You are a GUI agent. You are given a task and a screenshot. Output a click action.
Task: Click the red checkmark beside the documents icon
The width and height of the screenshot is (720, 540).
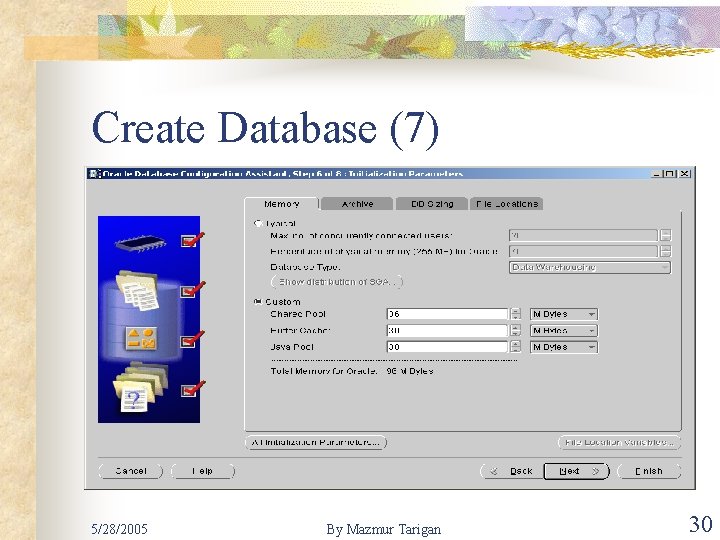192,289
